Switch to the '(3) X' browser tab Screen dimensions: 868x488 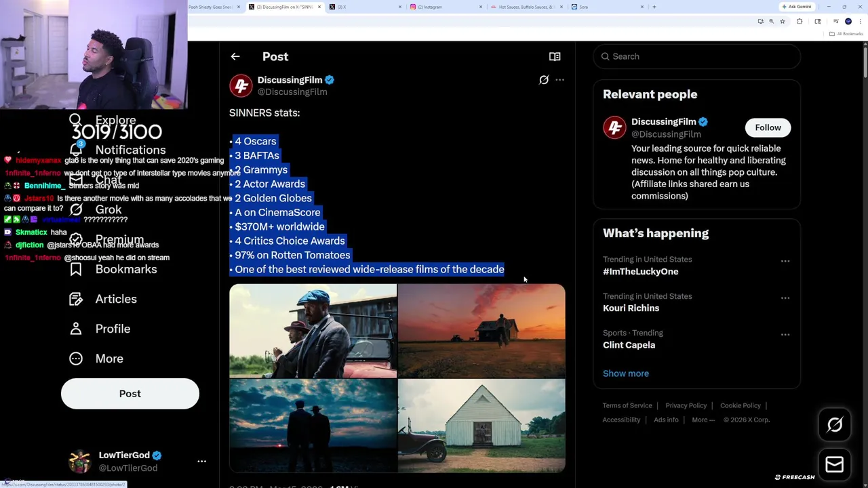[x=365, y=7]
